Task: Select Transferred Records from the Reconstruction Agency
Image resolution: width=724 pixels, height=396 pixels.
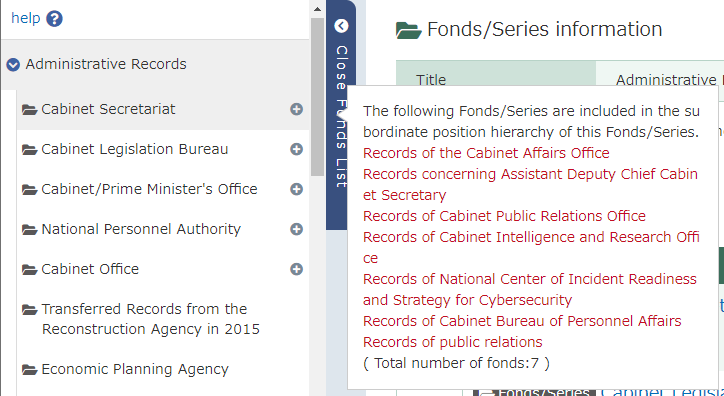Action: click(x=151, y=319)
